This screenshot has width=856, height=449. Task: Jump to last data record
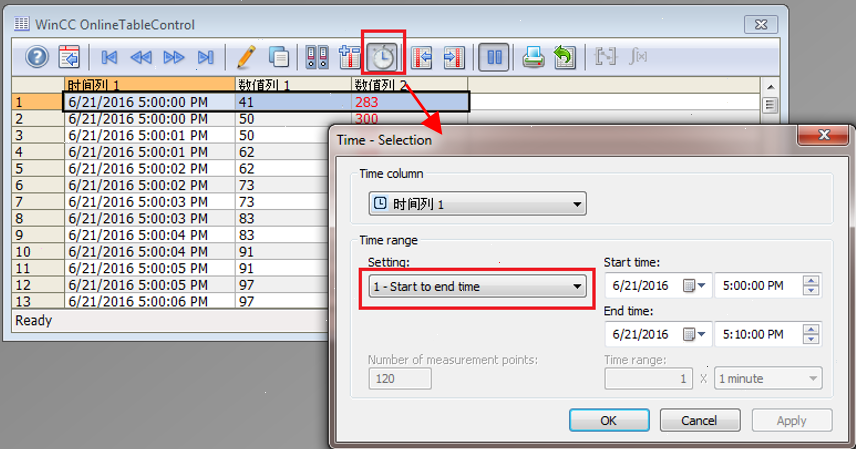pyautogui.click(x=205, y=57)
